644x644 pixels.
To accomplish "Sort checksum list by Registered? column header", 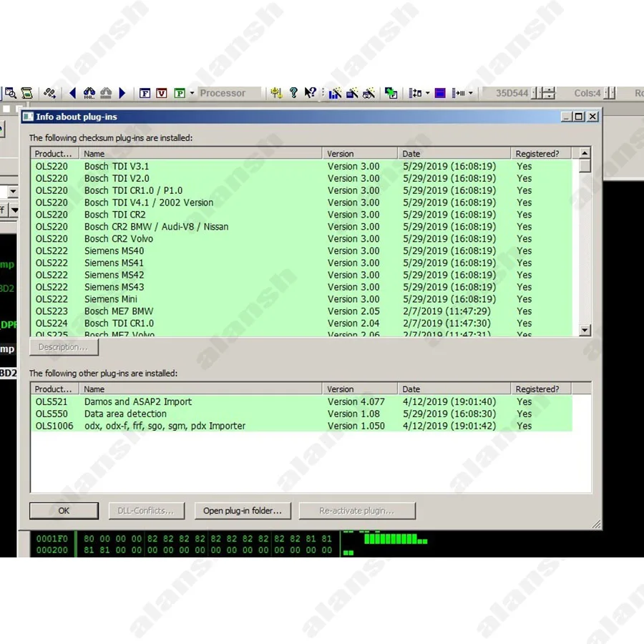I will [x=541, y=154].
